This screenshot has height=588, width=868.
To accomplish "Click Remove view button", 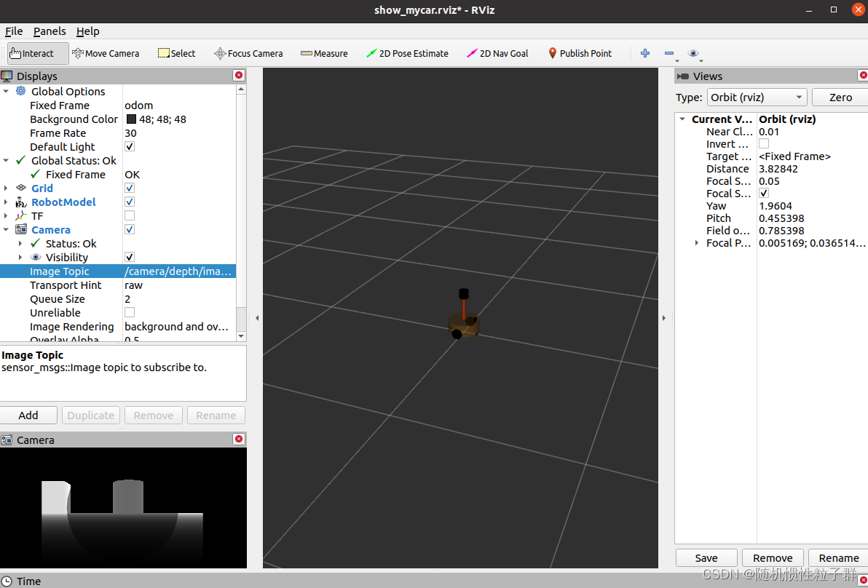I will coord(772,558).
